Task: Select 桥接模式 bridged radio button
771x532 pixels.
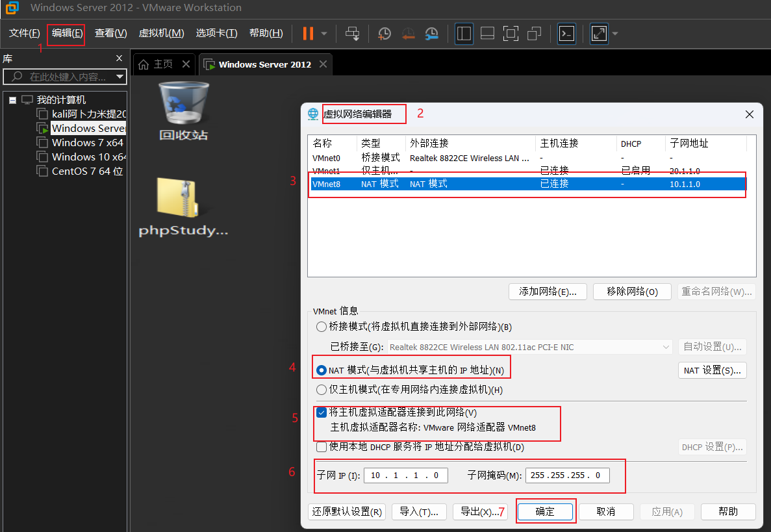Action: coord(321,327)
